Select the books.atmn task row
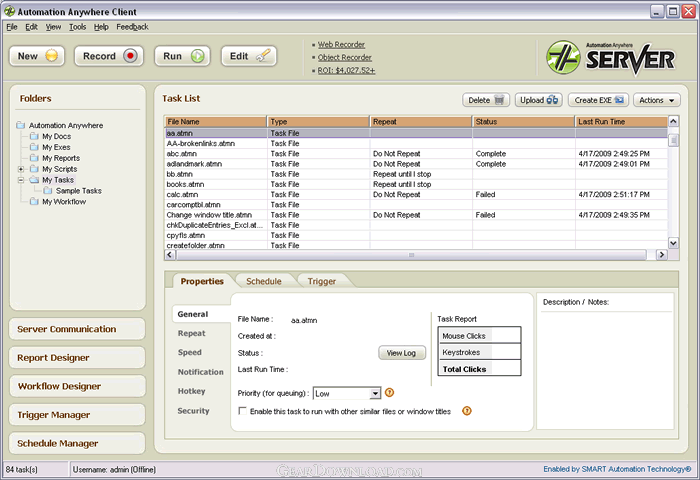The image size is (700, 480). click(x=416, y=184)
